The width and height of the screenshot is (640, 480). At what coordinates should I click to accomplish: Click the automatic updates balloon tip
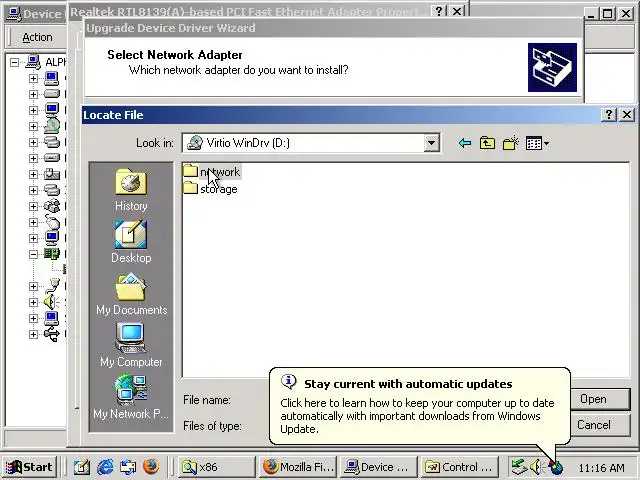coord(420,406)
